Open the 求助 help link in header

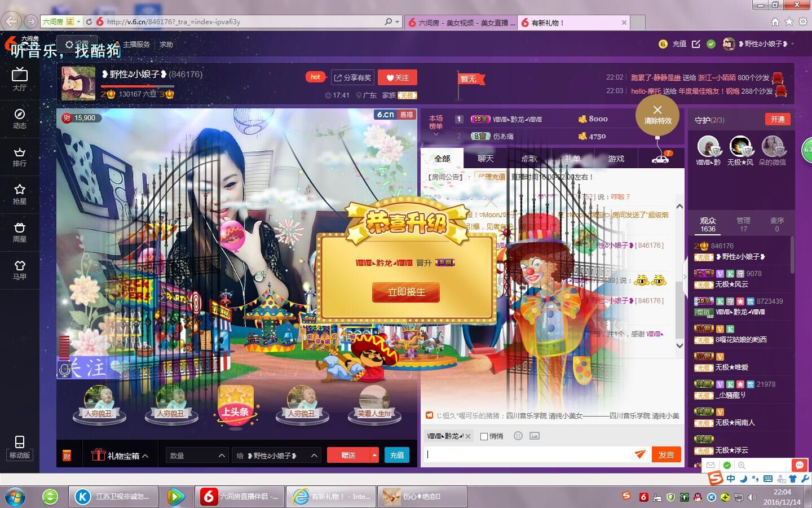tap(166, 45)
